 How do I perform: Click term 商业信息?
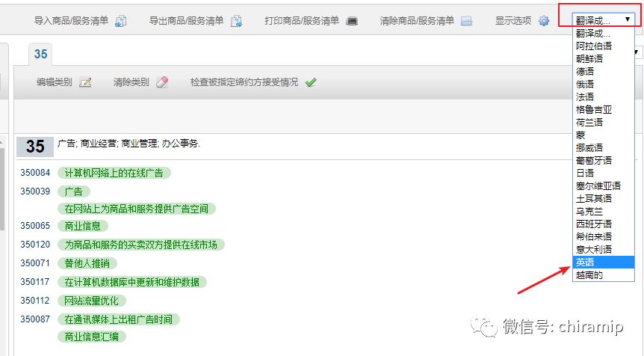click(82, 226)
